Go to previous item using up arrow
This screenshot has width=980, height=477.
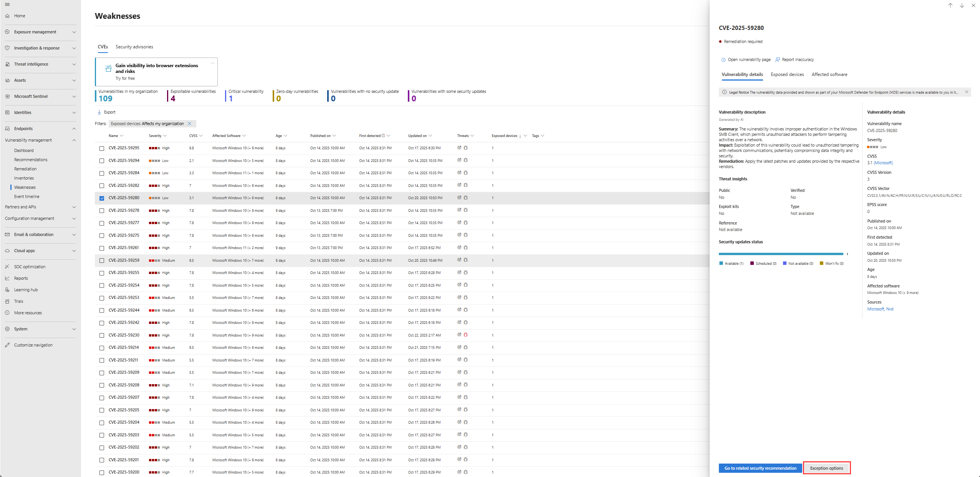coord(950,5)
